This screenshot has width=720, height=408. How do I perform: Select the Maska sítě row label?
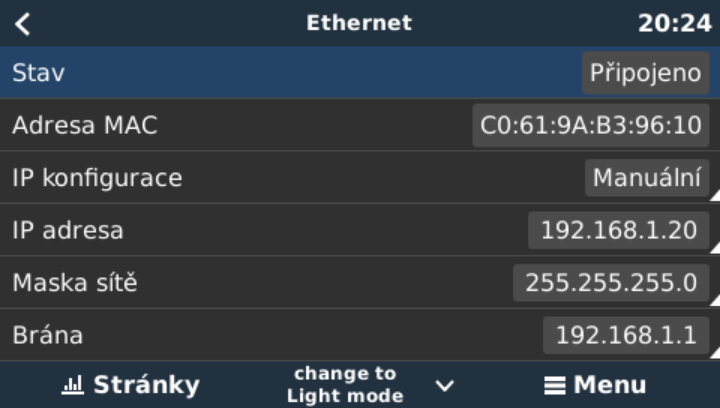click(x=74, y=282)
